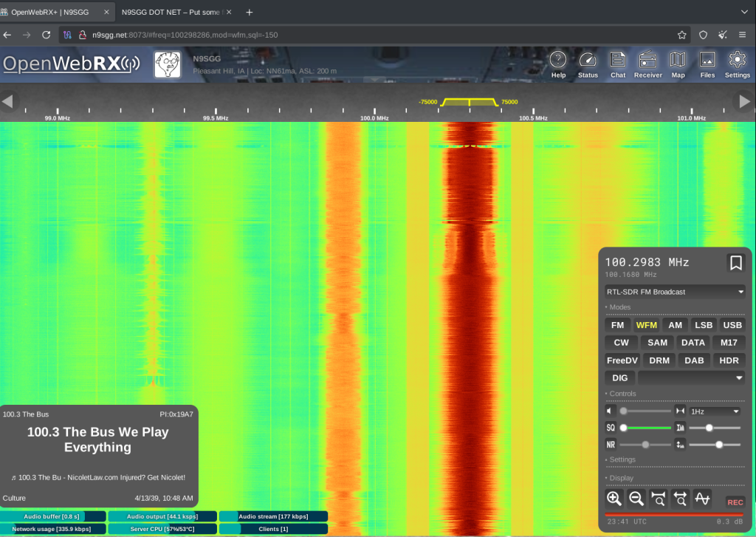Toggle the NR noise reduction button
The height and width of the screenshot is (537, 756).
click(611, 445)
